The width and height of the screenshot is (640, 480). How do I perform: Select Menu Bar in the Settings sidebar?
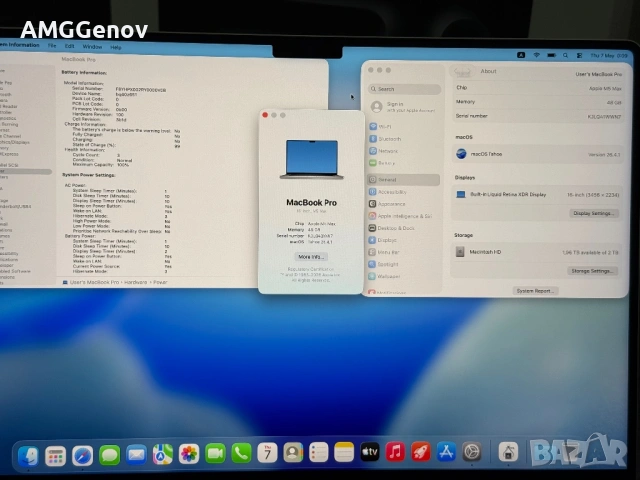pyautogui.click(x=403, y=252)
